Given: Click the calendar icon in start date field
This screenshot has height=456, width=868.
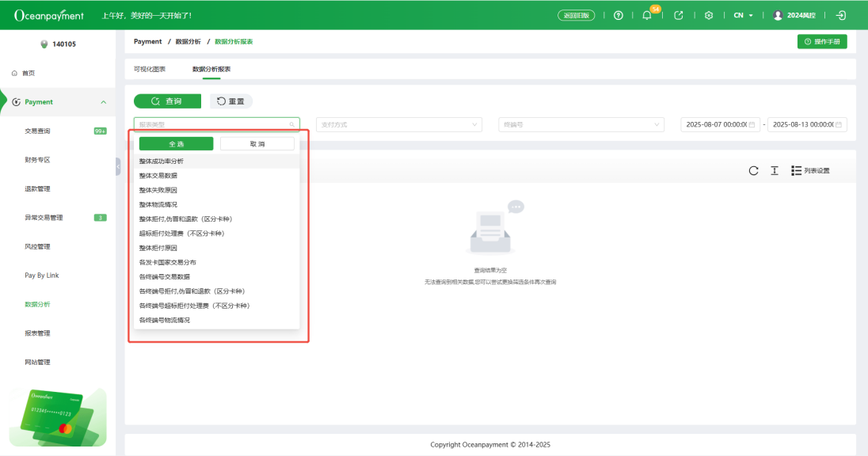Looking at the screenshot, I should tap(752, 124).
